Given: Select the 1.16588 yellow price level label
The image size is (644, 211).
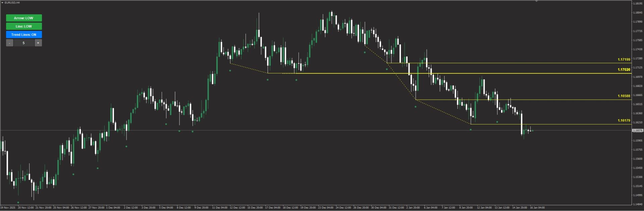Looking at the screenshot, I should click(624, 96).
